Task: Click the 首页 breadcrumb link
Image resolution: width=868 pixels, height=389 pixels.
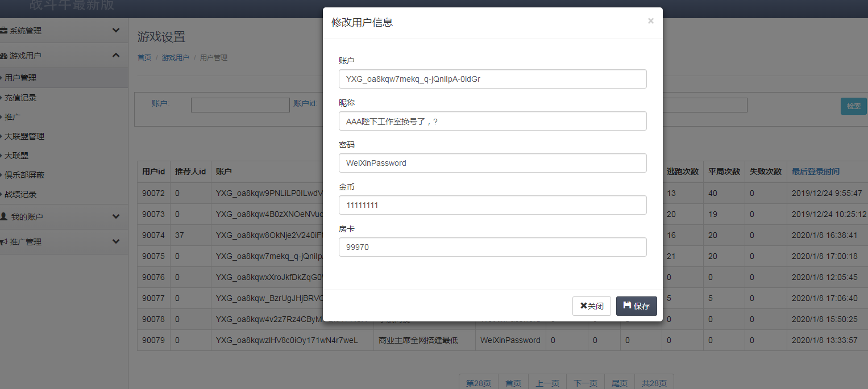Action: (x=144, y=58)
